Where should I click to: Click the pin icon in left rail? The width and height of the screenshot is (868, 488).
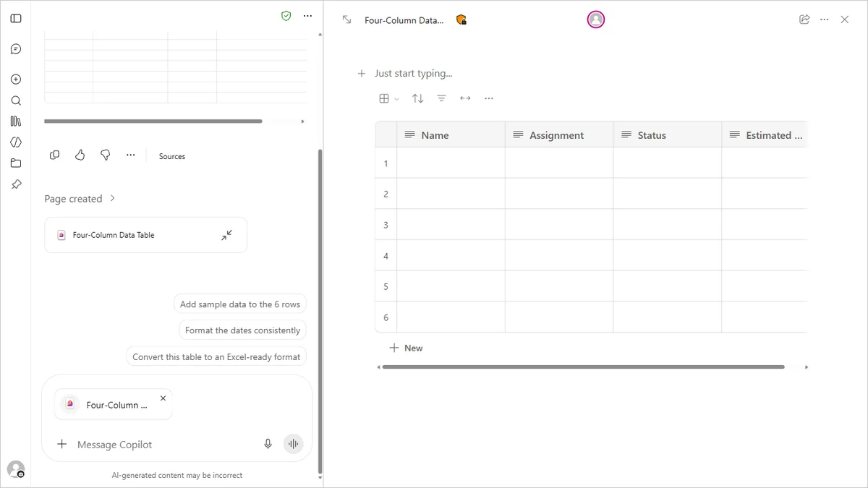(16, 184)
